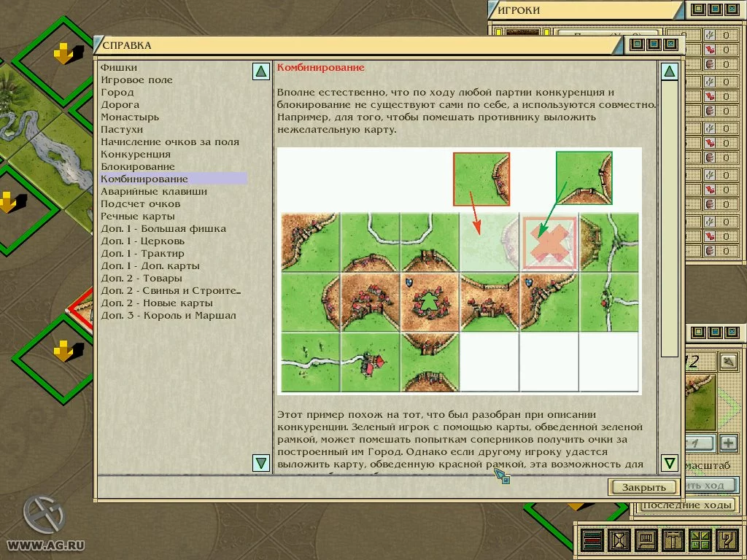
Task: Click the small icon button beside the tile counter
Action: (727, 362)
